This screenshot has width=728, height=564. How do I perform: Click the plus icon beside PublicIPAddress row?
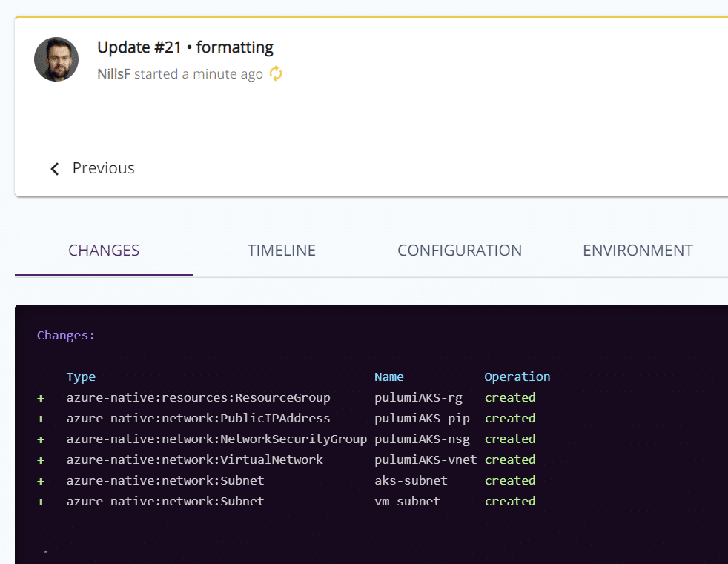coord(41,419)
